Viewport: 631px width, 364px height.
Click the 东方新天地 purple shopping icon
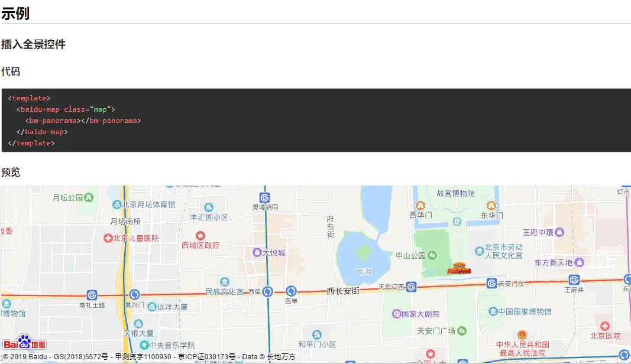578,261
